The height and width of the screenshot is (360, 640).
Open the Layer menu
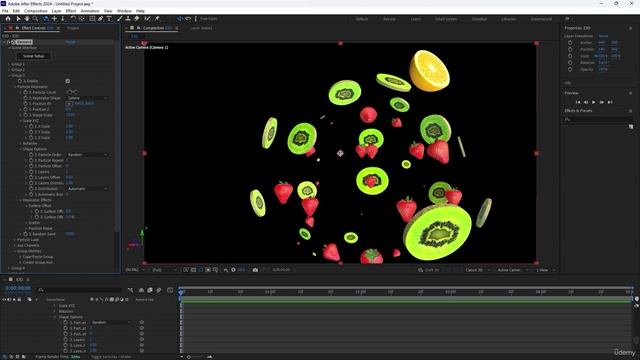[57, 11]
